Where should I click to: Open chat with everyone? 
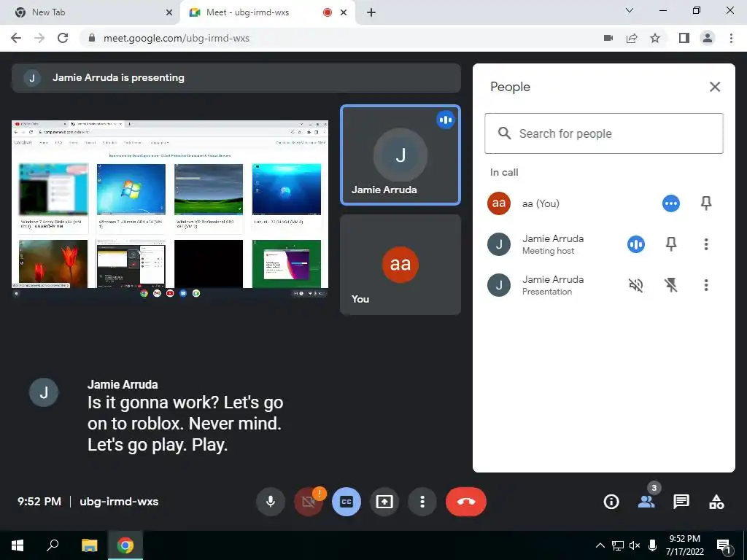(x=681, y=502)
